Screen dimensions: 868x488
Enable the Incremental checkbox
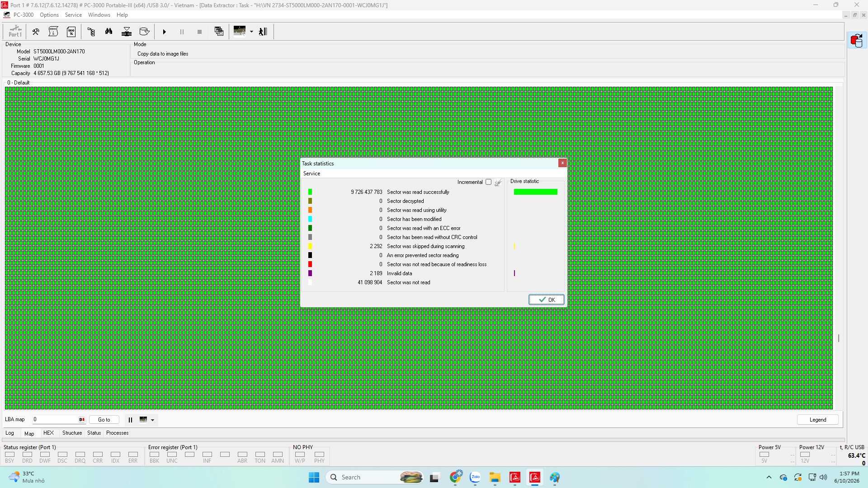(x=488, y=182)
